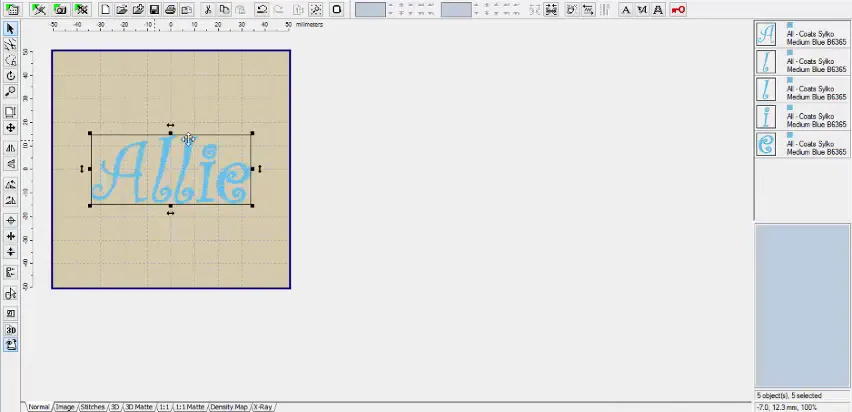Click the Allie lettering on the canvas
This screenshot has height=412, width=852.
(171, 170)
